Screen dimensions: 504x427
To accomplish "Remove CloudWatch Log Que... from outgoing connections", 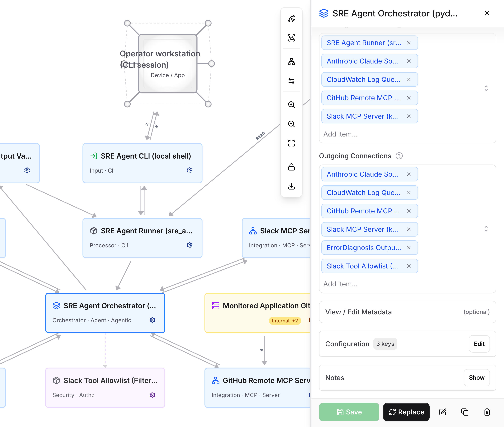I will (409, 193).
